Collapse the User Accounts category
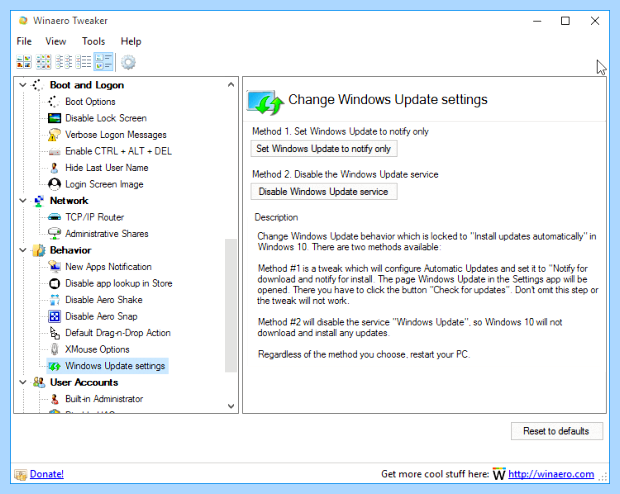Viewport: 620px width, 494px height. click(23, 382)
